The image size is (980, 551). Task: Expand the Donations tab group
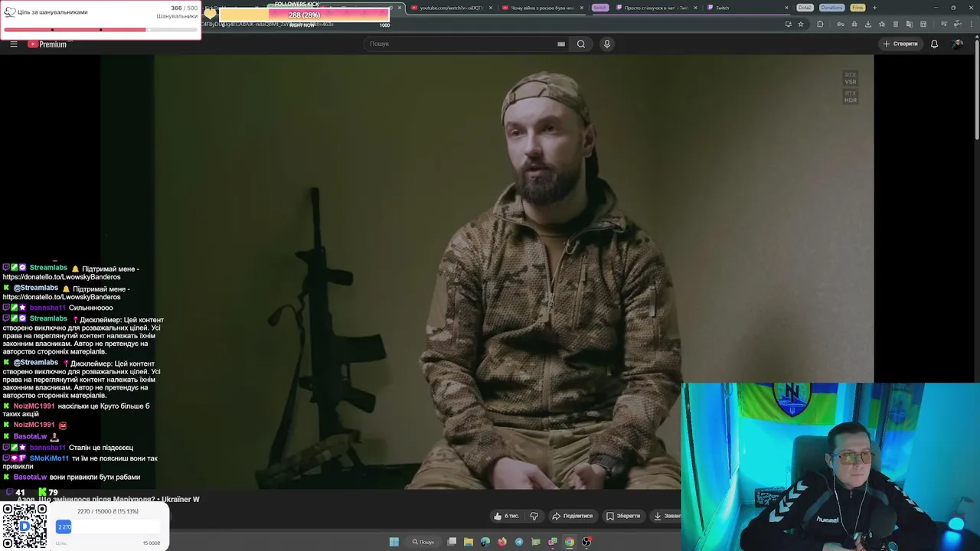point(831,8)
